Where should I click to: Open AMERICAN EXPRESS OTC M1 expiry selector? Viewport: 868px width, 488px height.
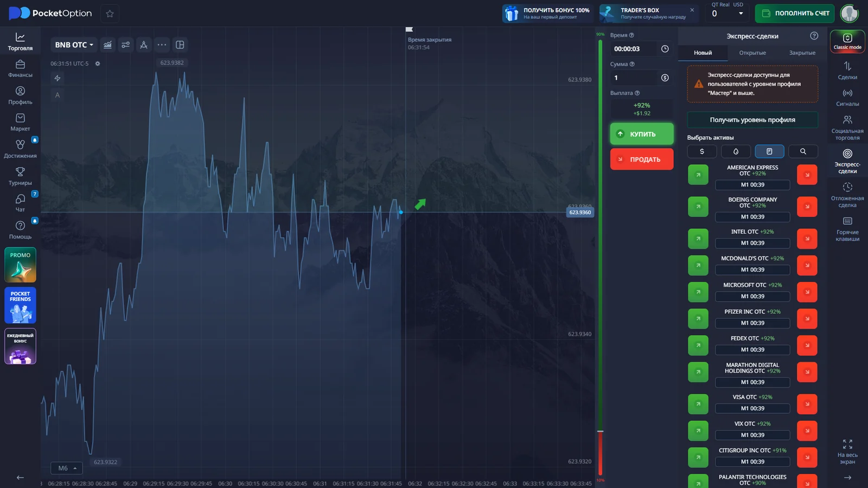coord(752,185)
